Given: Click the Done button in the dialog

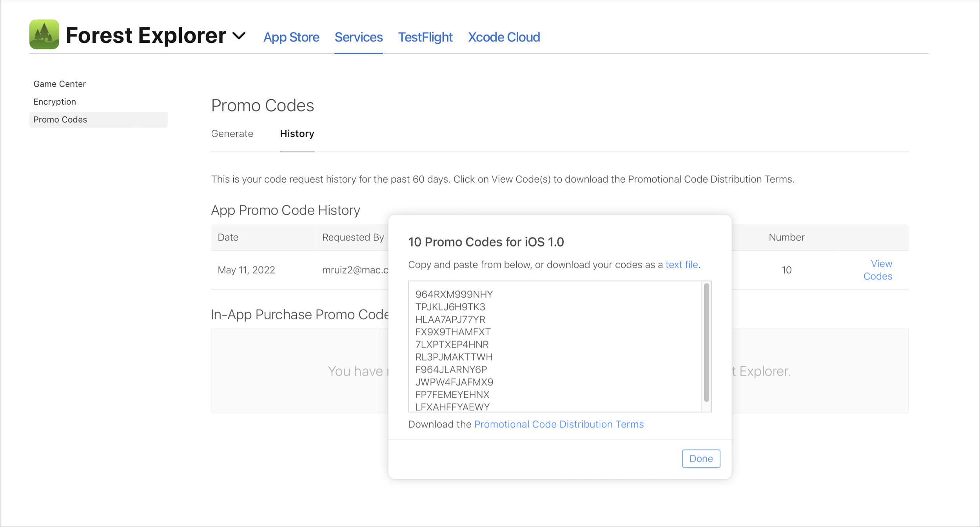Looking at the screenshot, I should coord(701,459).
